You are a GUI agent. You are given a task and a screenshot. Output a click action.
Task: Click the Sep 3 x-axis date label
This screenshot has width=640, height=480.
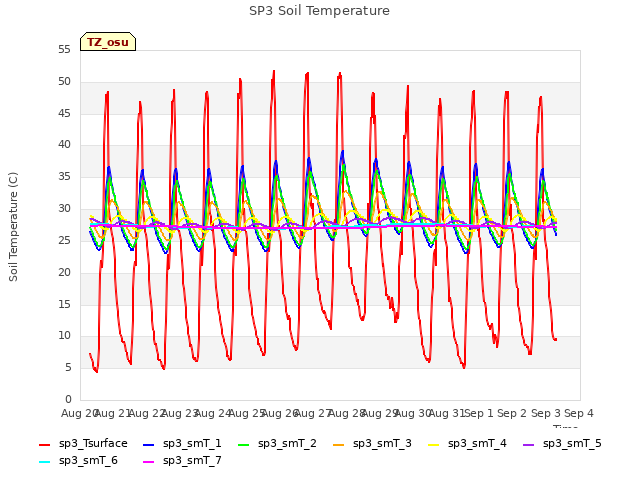tap(547, 413)
